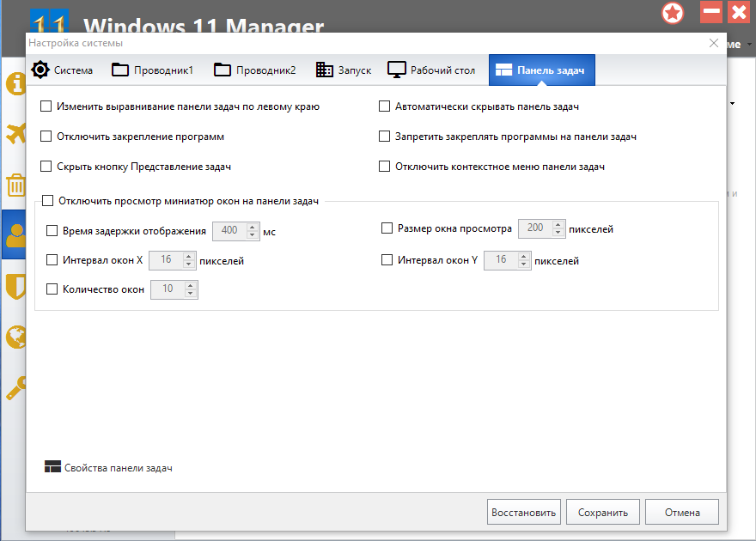Screen dimensions: 756x541
Task: Click the Восстановить button
Action: pos(523,512)
